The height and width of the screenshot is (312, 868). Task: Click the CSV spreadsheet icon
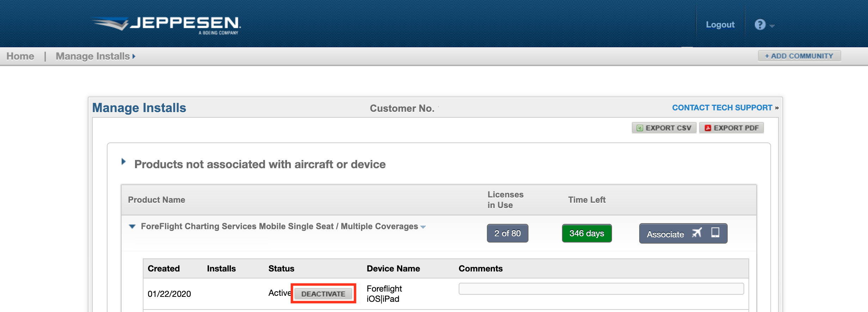click(x=640, y=128)
